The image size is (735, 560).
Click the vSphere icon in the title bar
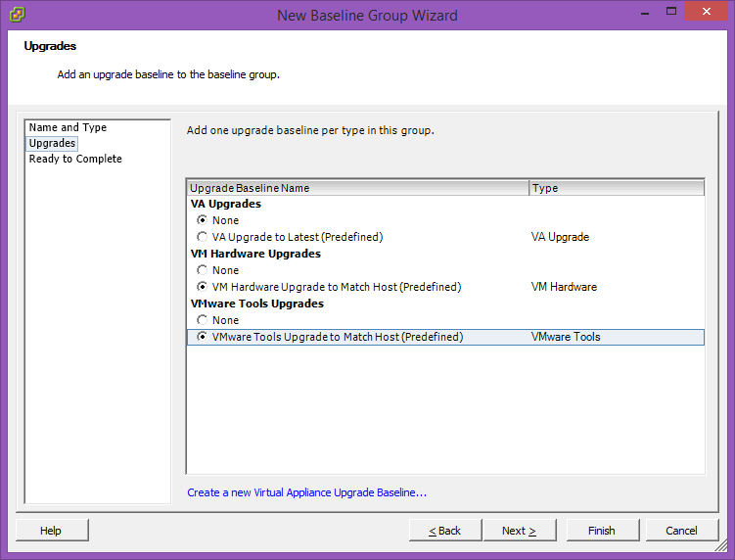[18, 15]
